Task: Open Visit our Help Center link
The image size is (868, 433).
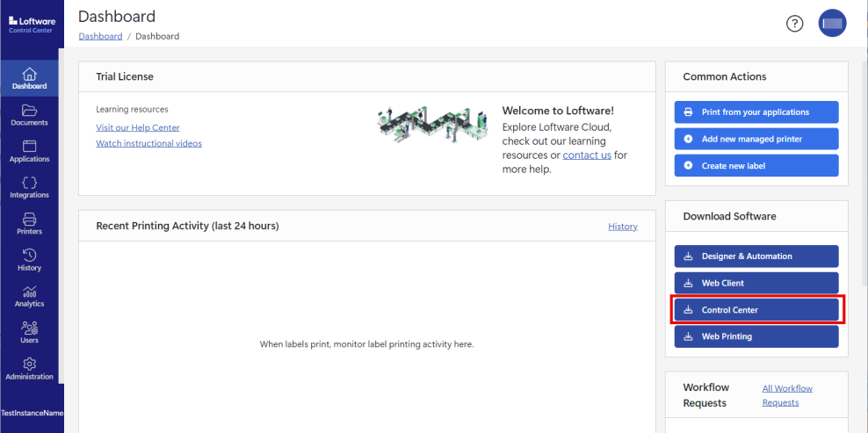Action: [138, 128]
